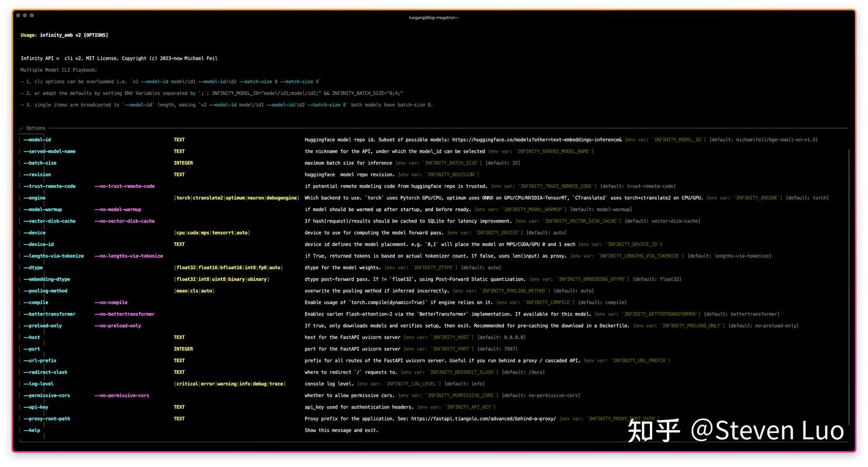Viewport: 868px width, 467px height.
Task: Click the device choices [cpu|cuda|mps|tensorrt|auto]
Action: click(211, 232)
